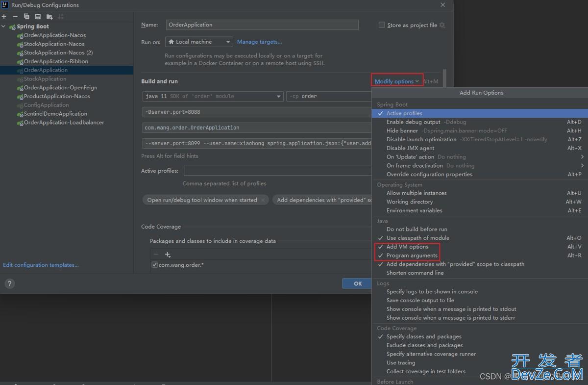Click the Add New Configuration plus icon
The image size is (588, 385).
point(4,17)
